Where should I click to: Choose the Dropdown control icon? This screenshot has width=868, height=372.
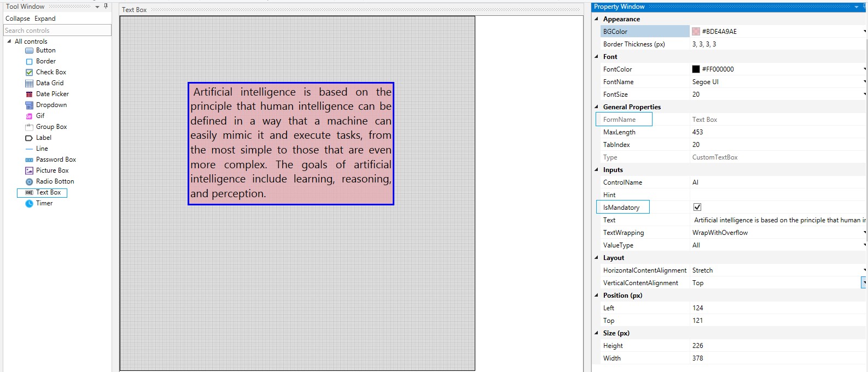29,105
